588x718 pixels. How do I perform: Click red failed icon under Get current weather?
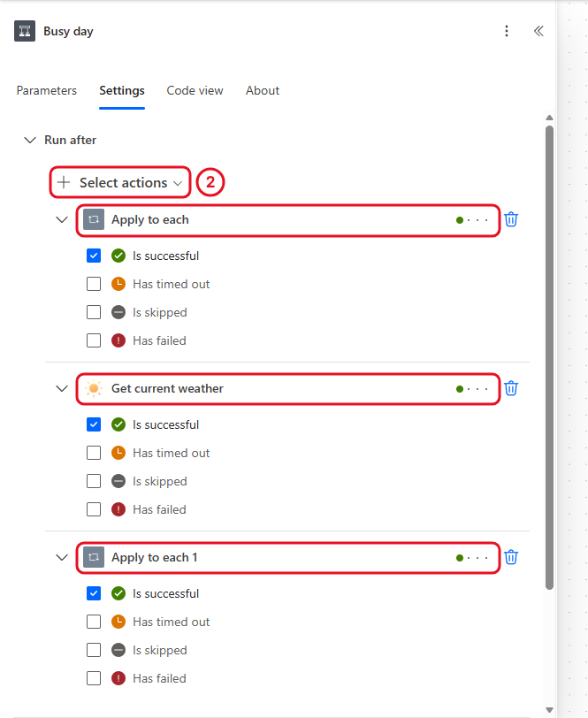coord(118,509)
